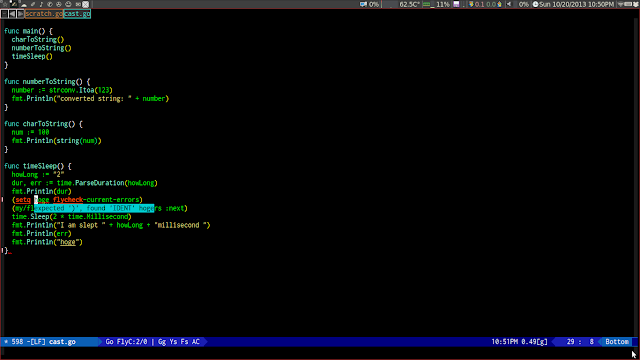Click the pencil icon in top panel

33,4
